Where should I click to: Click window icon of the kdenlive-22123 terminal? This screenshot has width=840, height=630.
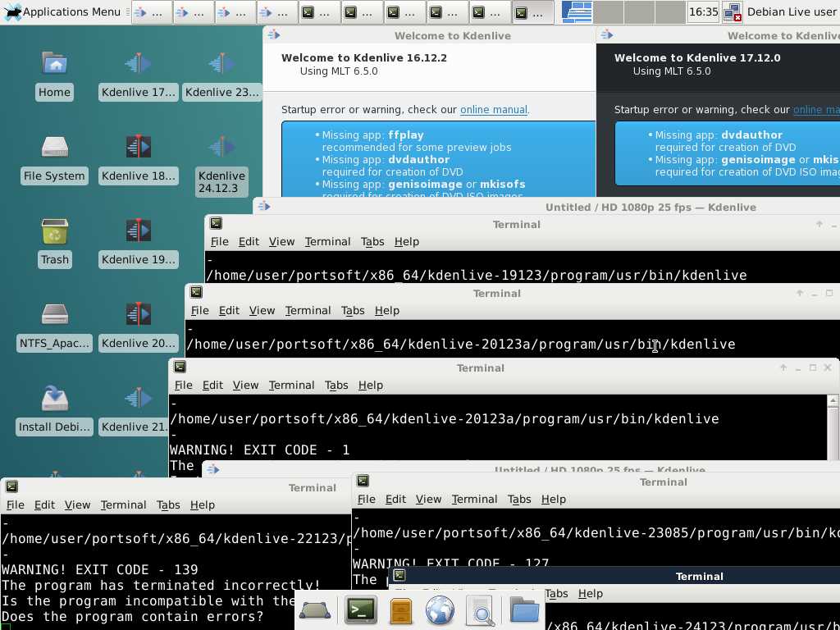point(11,486)
